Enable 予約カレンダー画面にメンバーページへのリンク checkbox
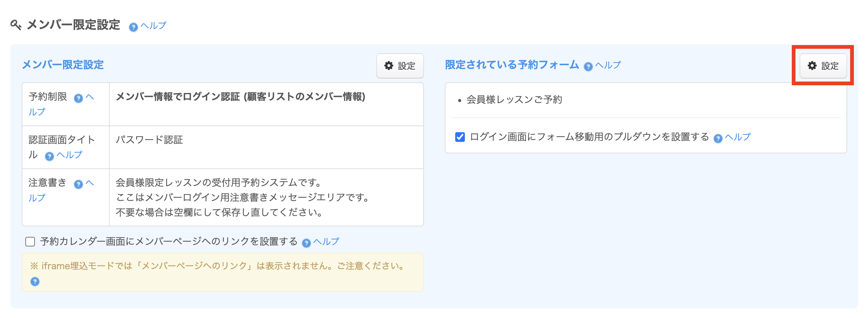The width and height of the screenshot is (868, 318). point(30,242)
